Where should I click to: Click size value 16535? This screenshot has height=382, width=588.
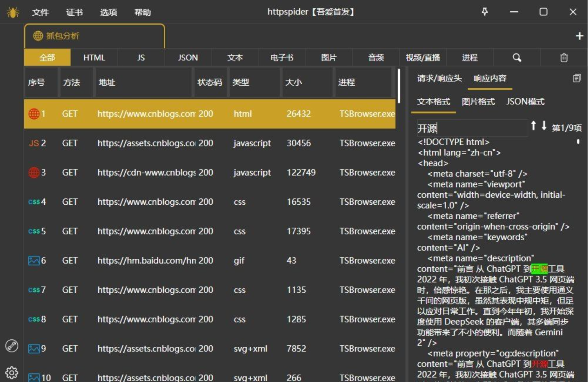[x=299, y=202]
